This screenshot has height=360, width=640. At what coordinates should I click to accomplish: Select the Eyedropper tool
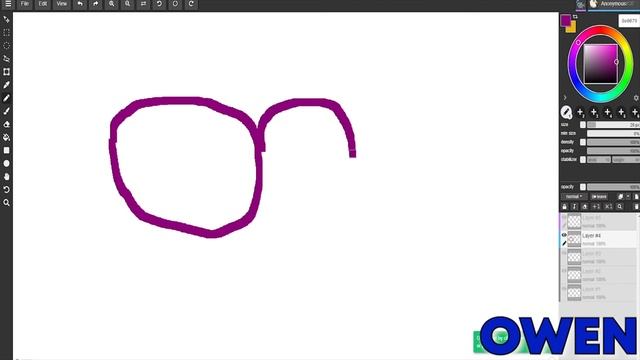(x=7, y=84)
